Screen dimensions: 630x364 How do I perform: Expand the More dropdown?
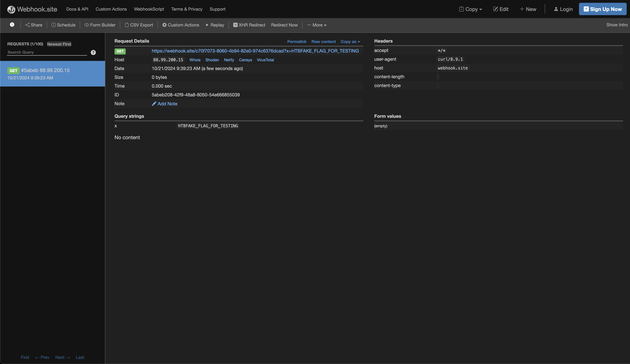(x=317, y=25)
